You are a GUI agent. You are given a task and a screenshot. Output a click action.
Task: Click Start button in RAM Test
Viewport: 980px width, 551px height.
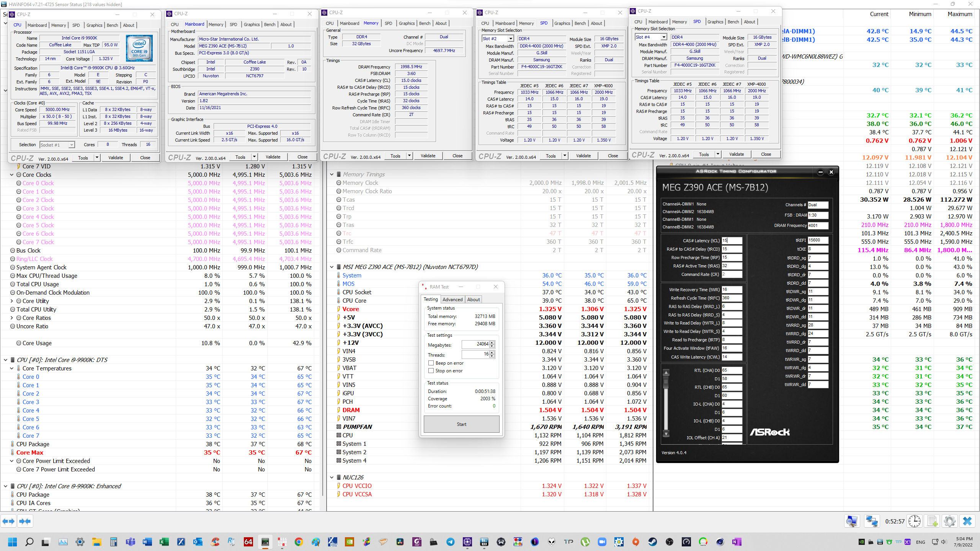(x=461, y=424)
